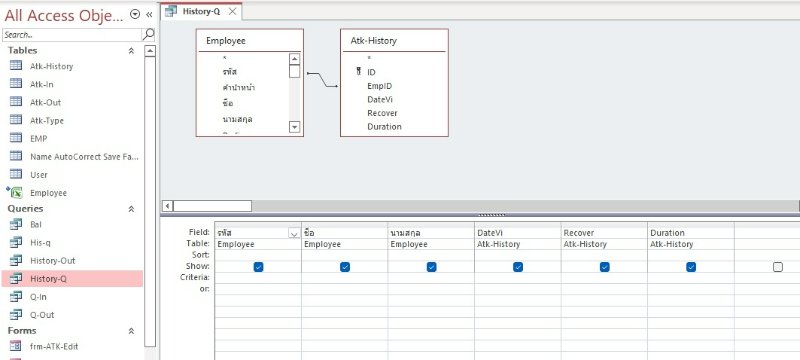Open the Field dropdown for รหัส column

coord(294,233)
